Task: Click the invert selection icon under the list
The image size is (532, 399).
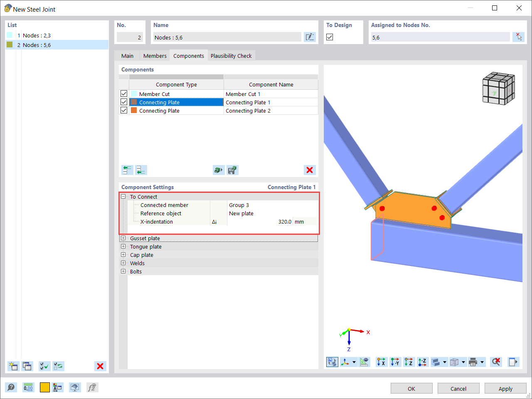Action: click(x=58, y=366)
